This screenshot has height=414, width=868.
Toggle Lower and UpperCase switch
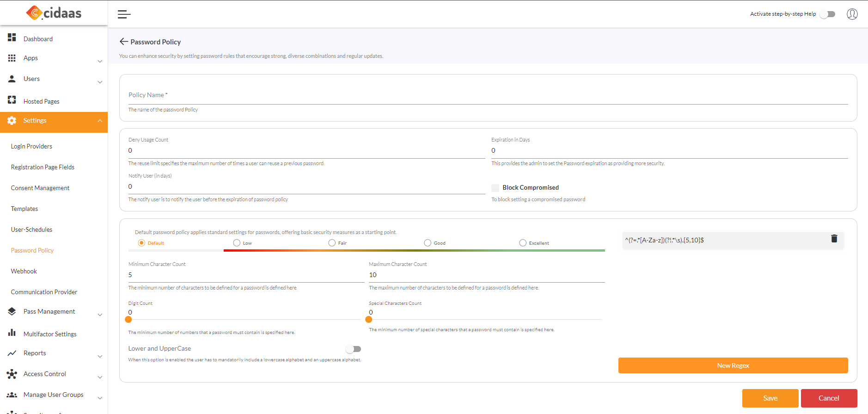[353, 349]
